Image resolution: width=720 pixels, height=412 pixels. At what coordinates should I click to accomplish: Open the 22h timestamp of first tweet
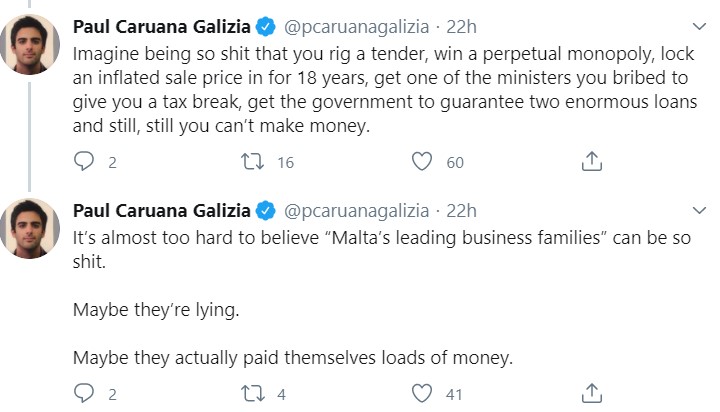tap(461, 27)
